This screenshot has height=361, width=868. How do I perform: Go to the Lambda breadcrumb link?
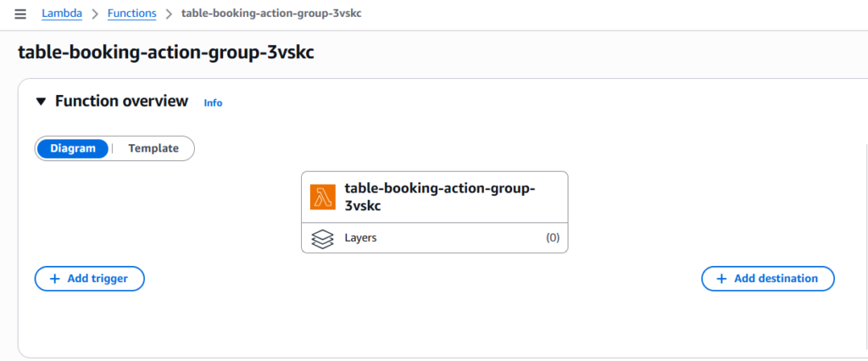pos(61,14)
